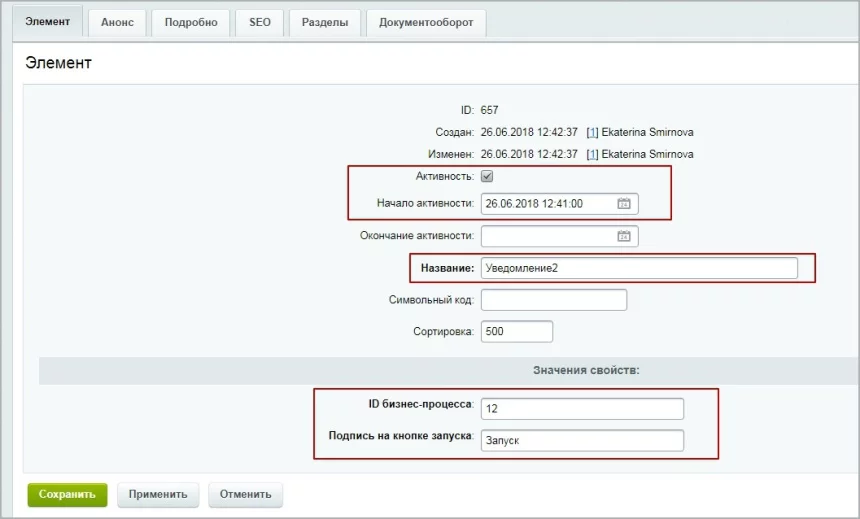
Task: Switch to the Подробно tab
Action: [191, 23]
